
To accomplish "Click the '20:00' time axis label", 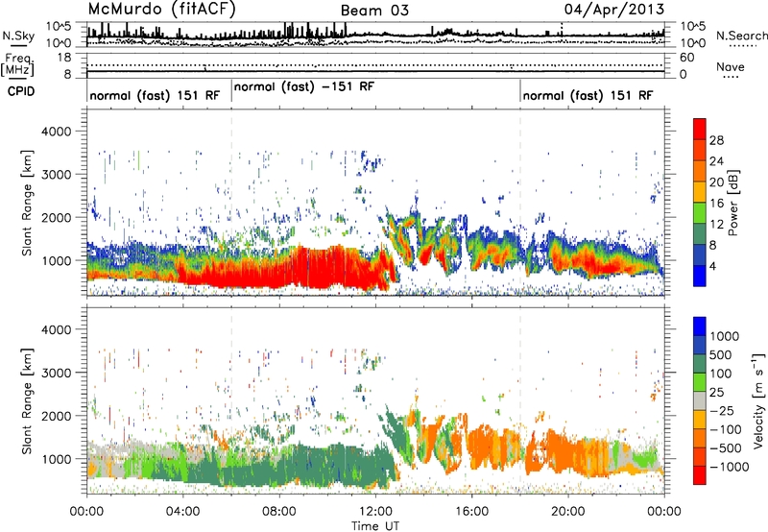I will pyautogui.click(x=568, y=512).
